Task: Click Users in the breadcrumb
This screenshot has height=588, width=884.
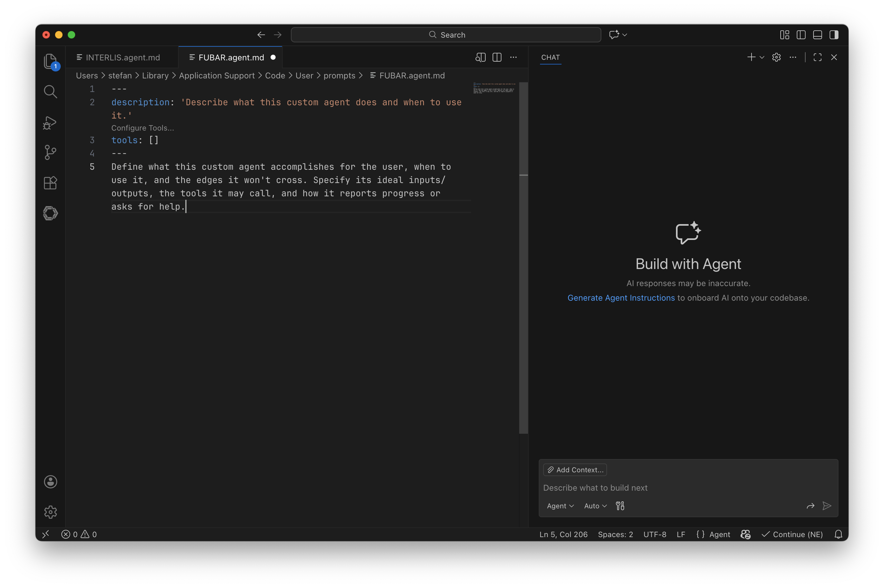Action: [87, 76]
